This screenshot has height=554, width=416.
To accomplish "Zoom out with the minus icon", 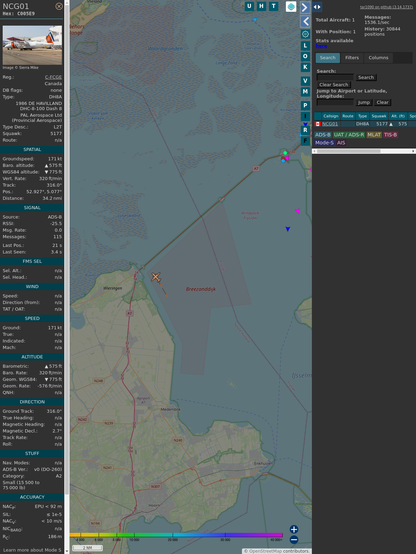I will (x=294, y=540).
